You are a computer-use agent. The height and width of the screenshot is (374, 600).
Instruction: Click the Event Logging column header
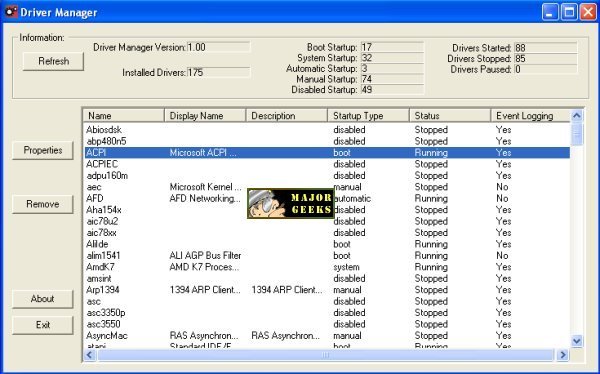(x=531, y=116)
